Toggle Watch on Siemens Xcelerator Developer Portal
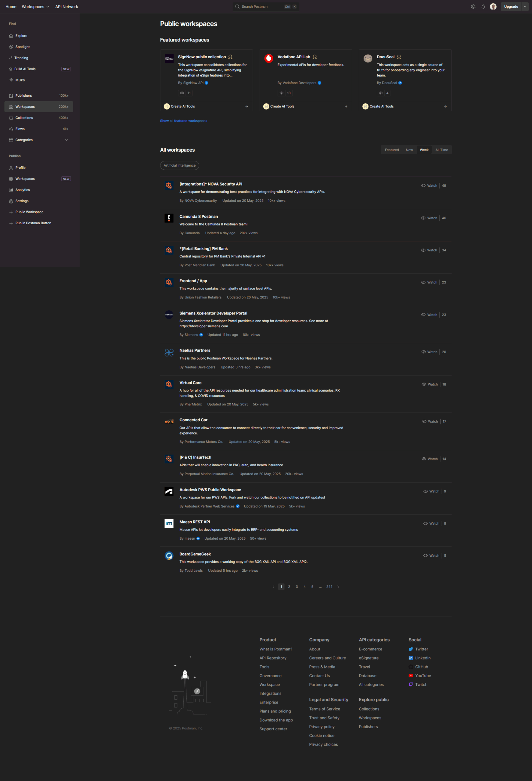The width and height of the screenshot is (532, 781). click(429, 315)
